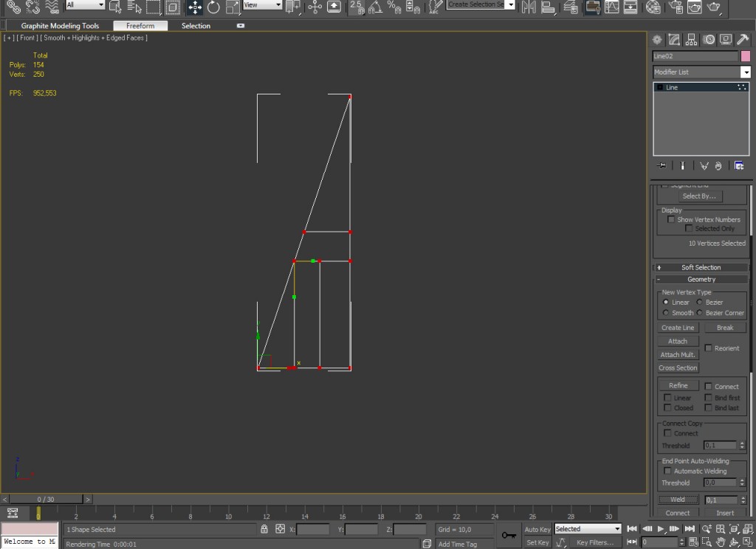Viewport: 756px width, 549px height.
Task: Open the Hierarchy command panel tab
Action: click(691, 40)
